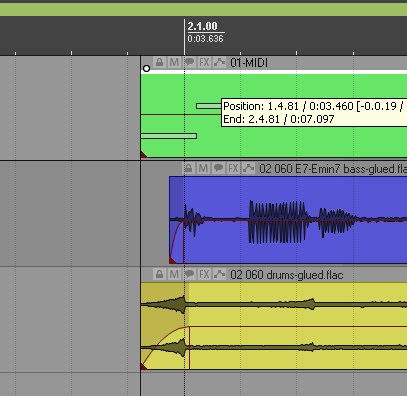Mute the drums-glued.flac item
The image size is (407, 396).
[174, 274]
